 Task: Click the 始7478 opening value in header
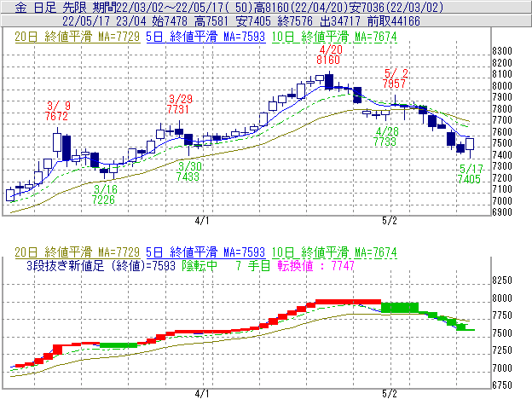tap(170, 21)
